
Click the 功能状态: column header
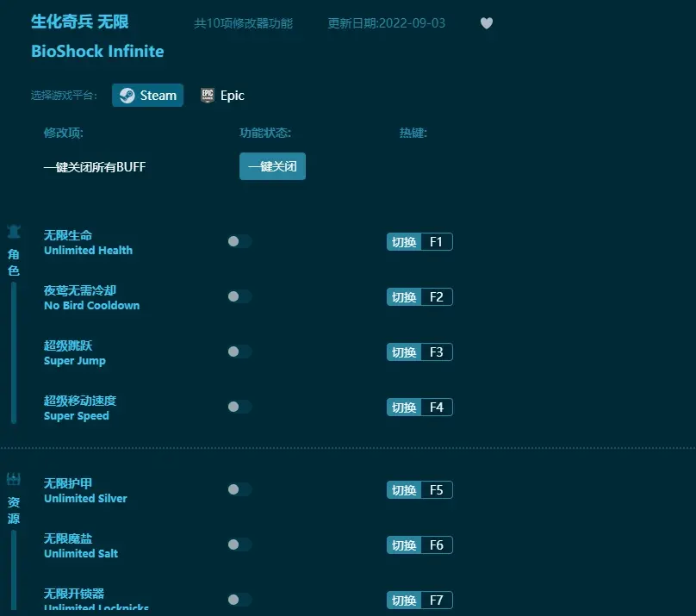pos(265,133)
